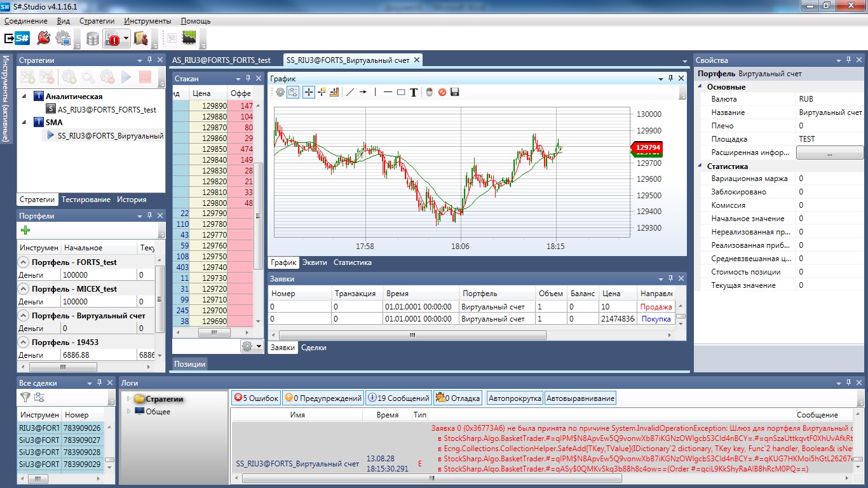Viewport: 868px width, 488px height.
Task: Expand the Общее node in logs tree
Action: [x=128, y=412]
